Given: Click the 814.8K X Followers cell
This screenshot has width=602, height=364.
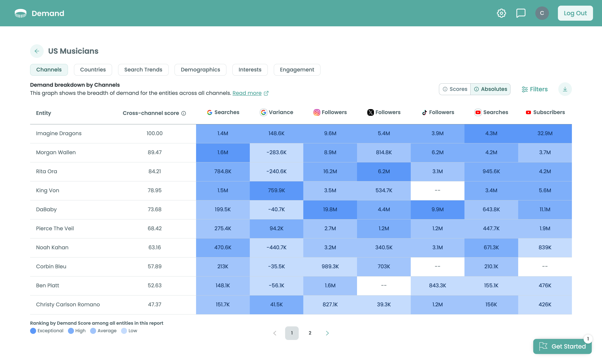Looking at the screenshot, I should pos(384,153).
